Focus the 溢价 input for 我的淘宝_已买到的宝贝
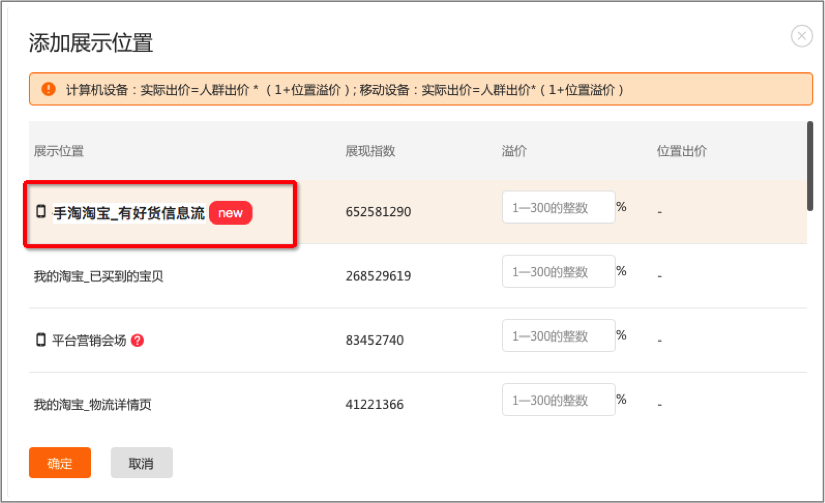 point(558,271)
